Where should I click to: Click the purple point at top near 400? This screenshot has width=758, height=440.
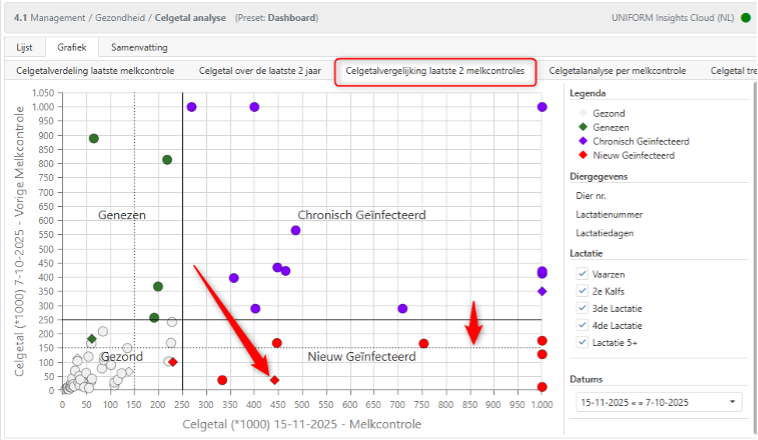coord(254,107)
